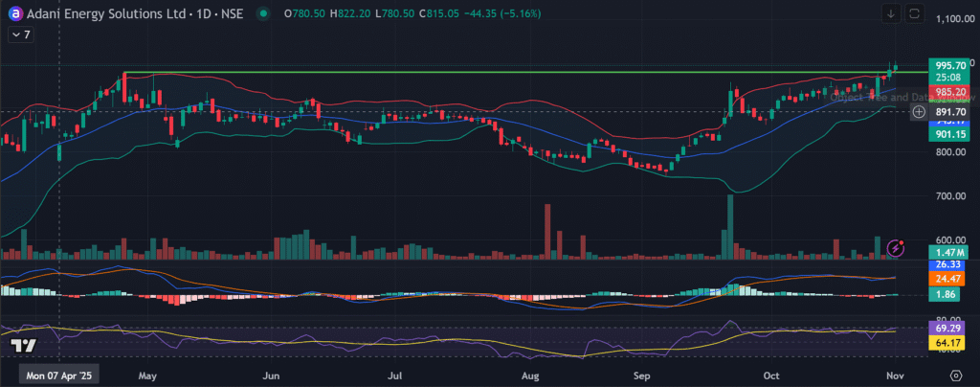Expand the collapsed indicators legend showing 7
The width and height of the screenshot is (980, 387).
coord(20,34)
